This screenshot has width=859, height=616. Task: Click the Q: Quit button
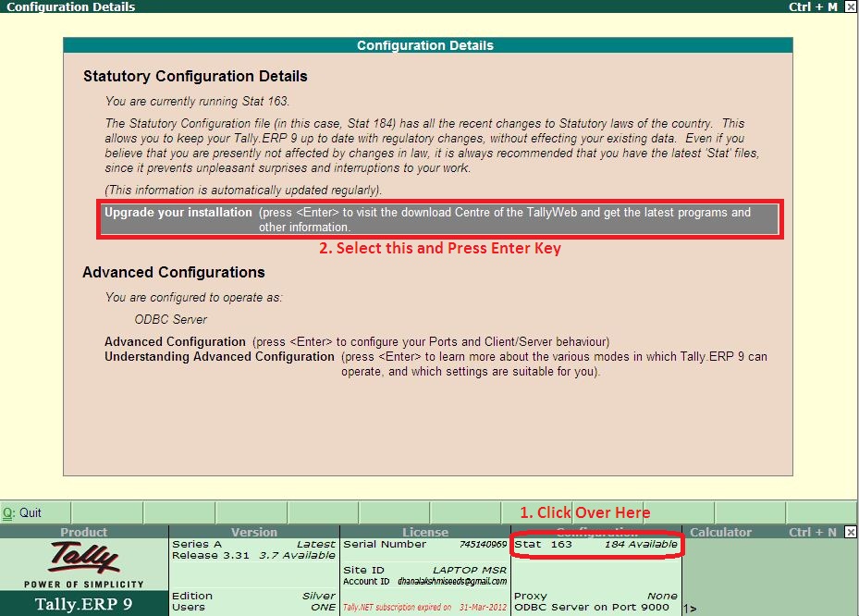36,513
